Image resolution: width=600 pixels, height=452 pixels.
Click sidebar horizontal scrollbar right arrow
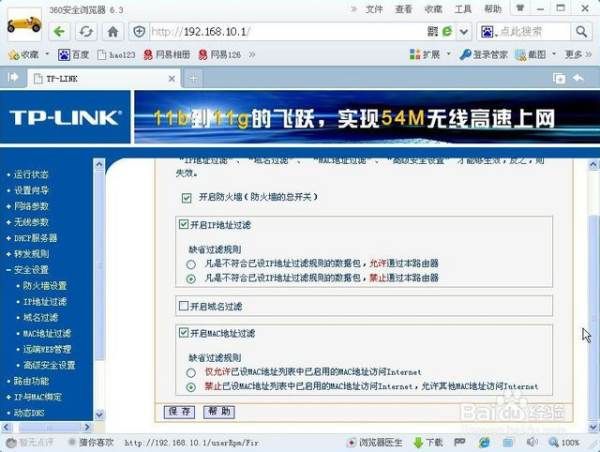[x=87, y=427]
